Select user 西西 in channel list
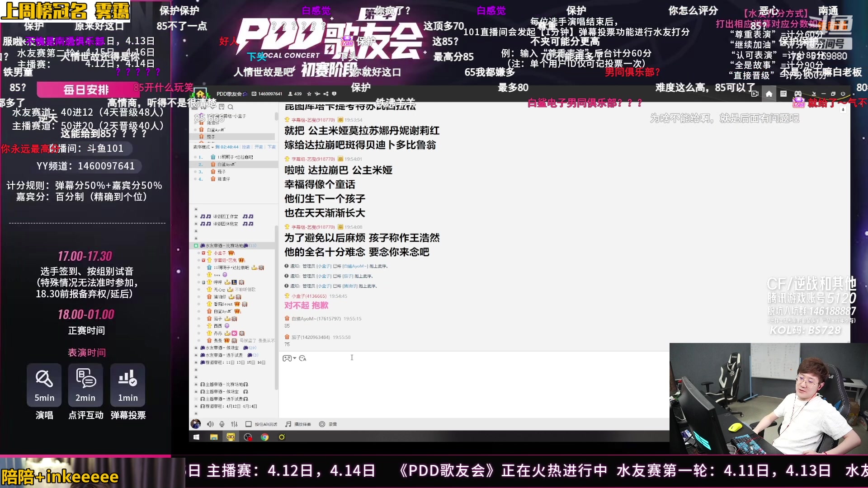This screenshot has width=868, height=488. pyautogui.click(x=218, y=326)
